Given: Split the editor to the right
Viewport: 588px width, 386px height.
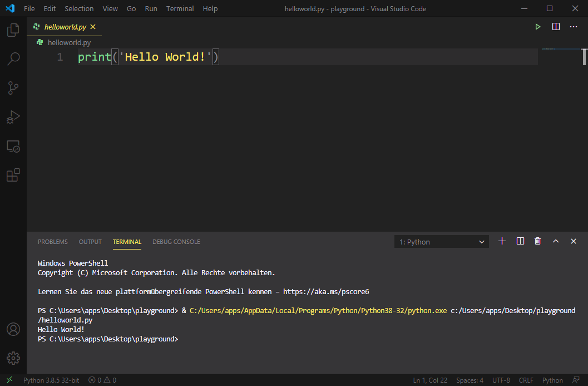Looking at the screenshot, I should (556, 27).
